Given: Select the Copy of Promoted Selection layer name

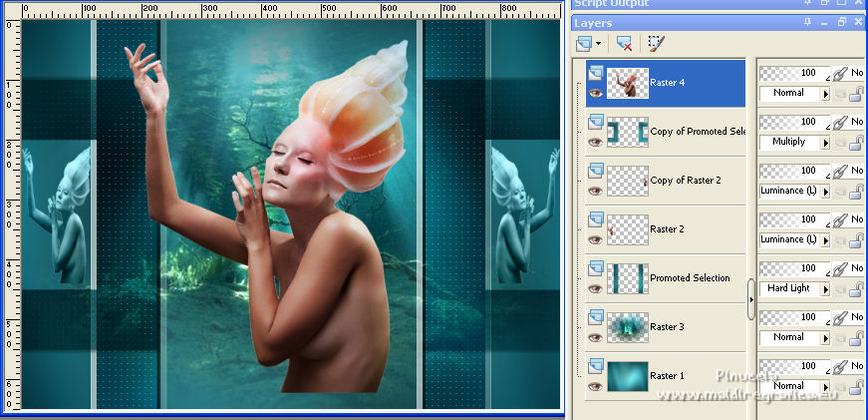Looking at the screenshot, I should click(698, 132).
